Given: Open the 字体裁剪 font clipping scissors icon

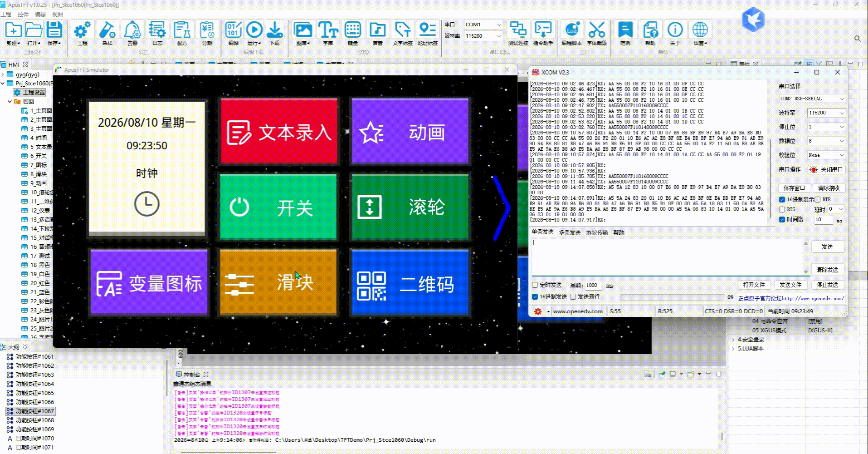Looking at the screenshot, I should 596,30.
